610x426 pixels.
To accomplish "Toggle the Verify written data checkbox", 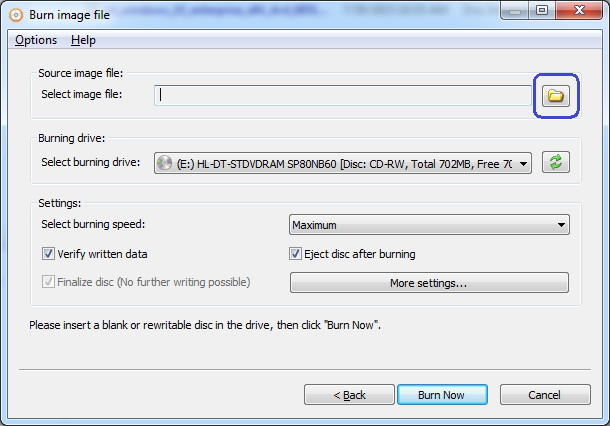I will 48,254.
